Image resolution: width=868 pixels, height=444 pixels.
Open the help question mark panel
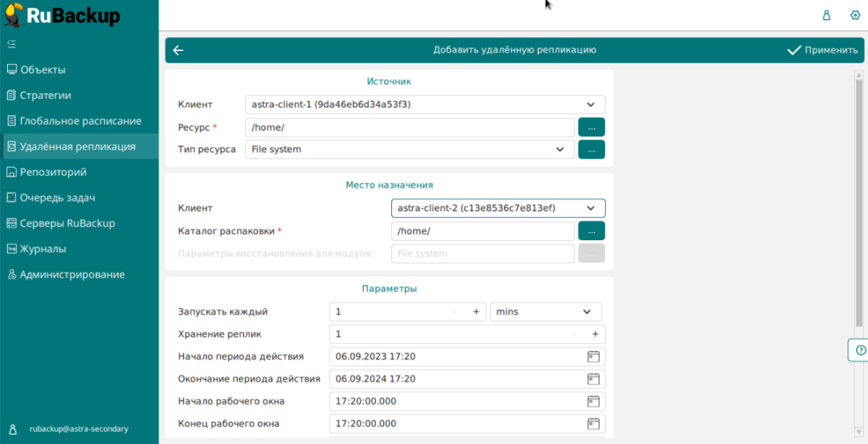pyautogui.click(x=860, y=350)
